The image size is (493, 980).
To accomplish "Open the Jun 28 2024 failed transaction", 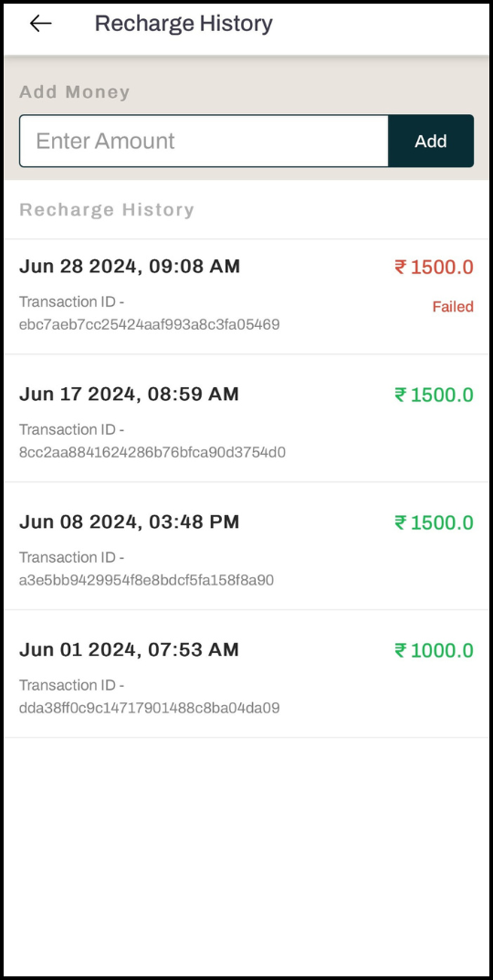I will pos(246,296).
